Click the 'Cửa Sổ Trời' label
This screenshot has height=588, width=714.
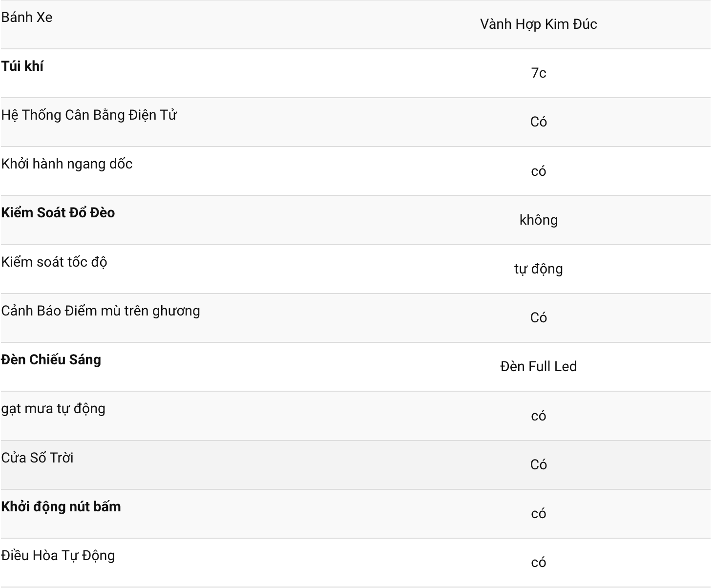[38, 458]
